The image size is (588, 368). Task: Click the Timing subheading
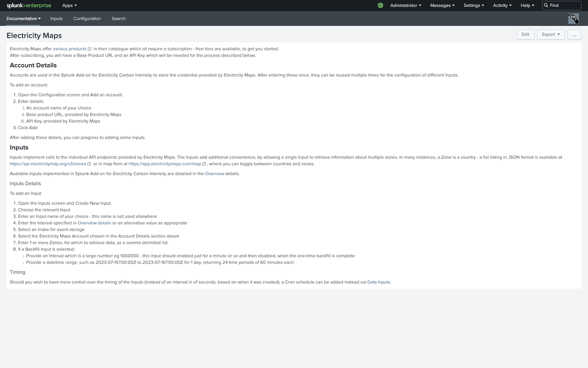tap(18, 272)
